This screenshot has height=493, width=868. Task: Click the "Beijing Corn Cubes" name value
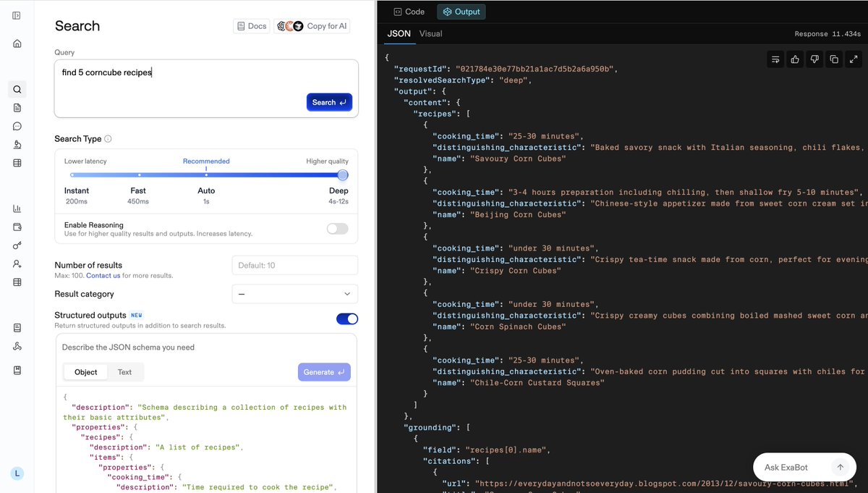coord(518,214)
